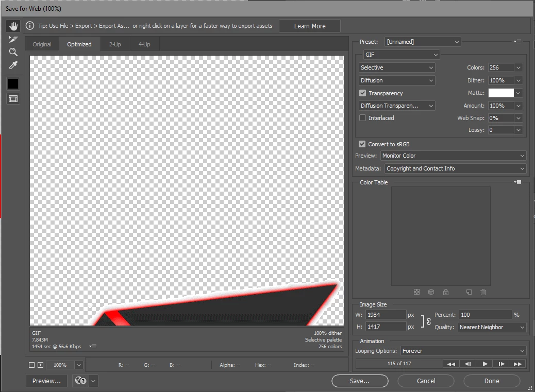Image resolution: width=535 pixels, height=392 pixels.
Task: Click the white Matte color swatch
Action: point(501,93)
